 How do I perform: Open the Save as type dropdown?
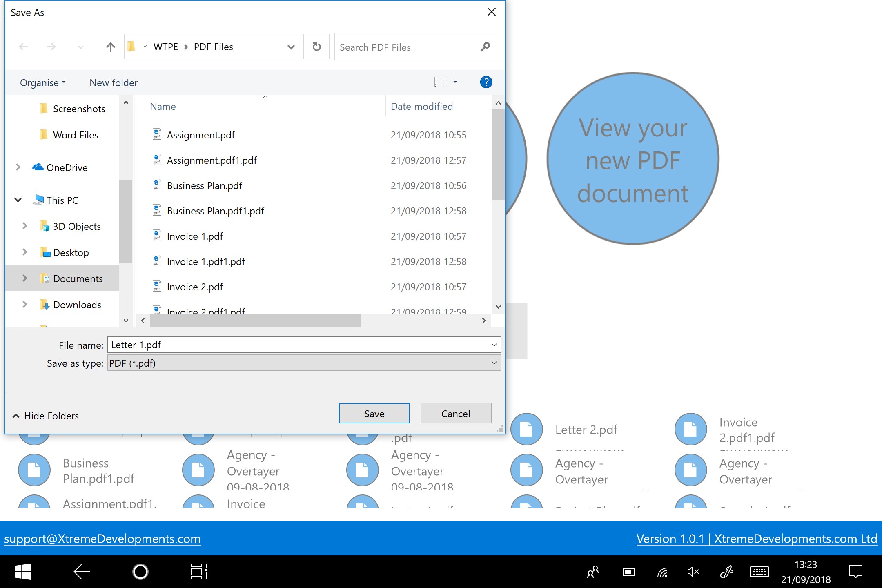coord(494,363)
